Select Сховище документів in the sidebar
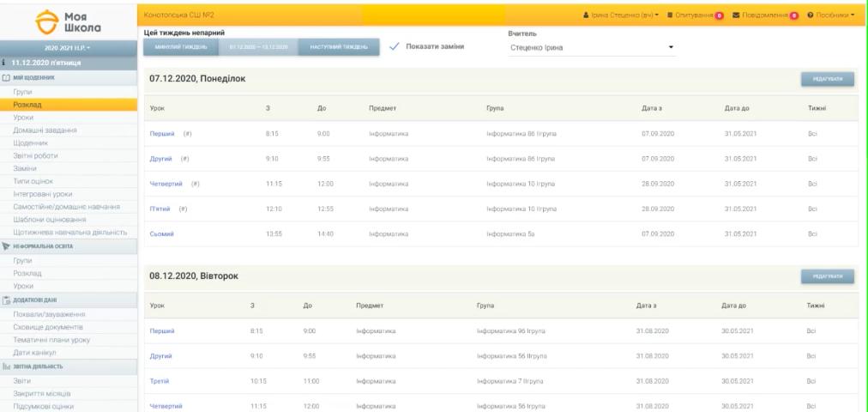The width and height of the screenshot is (868, 412). point(48,327)
